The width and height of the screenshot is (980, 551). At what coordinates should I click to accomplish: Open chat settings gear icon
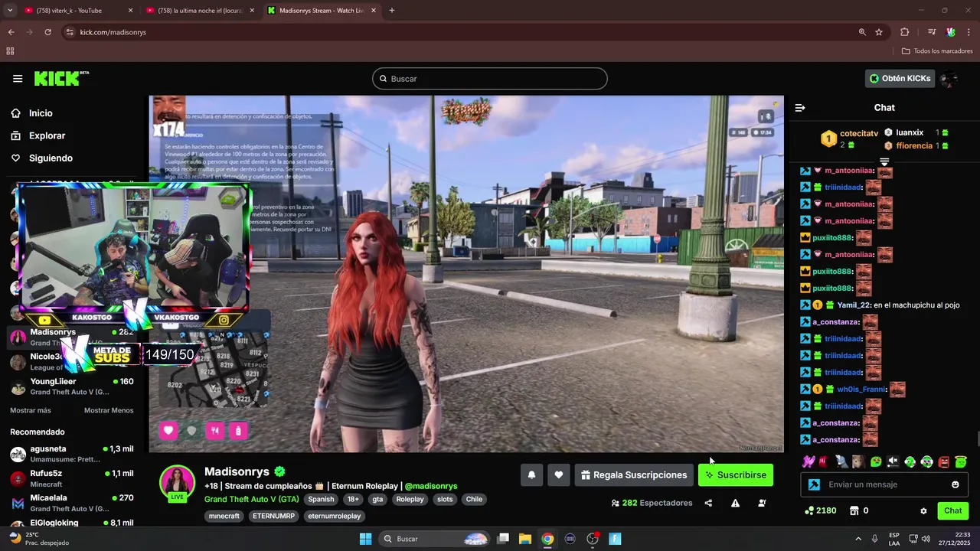(923, 510)
